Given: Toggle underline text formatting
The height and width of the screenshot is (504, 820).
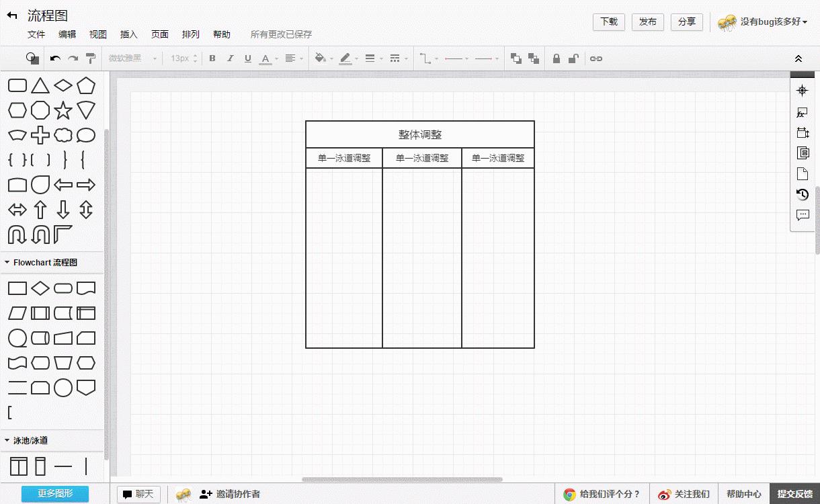Looking at the screenshot, I should [247, 58].
